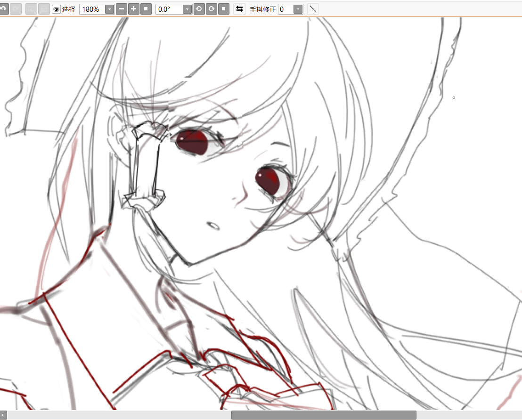Click the zoom out minus button
The image size is (522, 420).
pos(122,9)
